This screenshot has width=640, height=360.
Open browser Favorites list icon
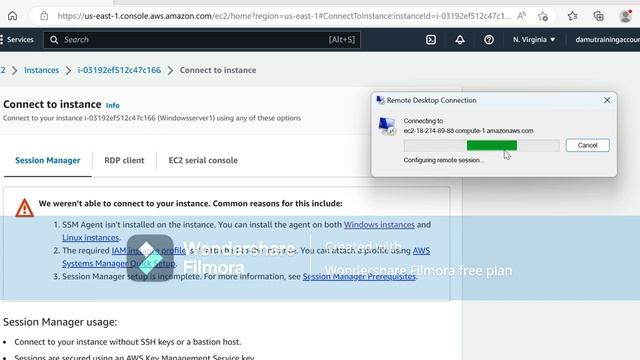(x=572, y=16)
